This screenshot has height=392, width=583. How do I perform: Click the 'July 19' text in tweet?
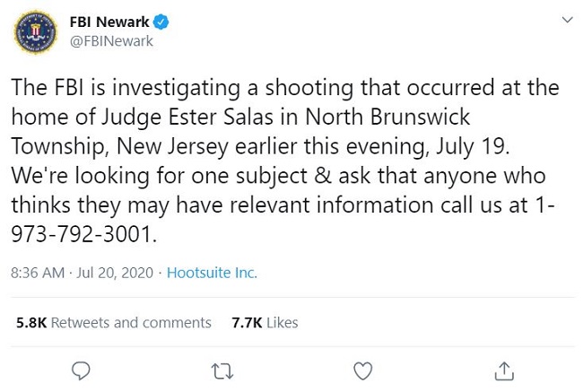coord(470,146)
